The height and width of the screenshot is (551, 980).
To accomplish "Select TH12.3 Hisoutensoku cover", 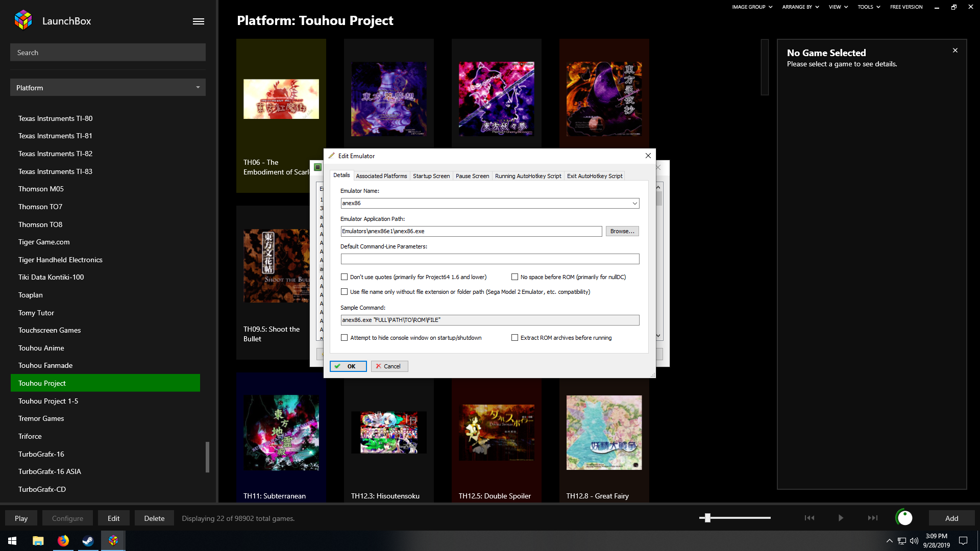I will point(388,433).
